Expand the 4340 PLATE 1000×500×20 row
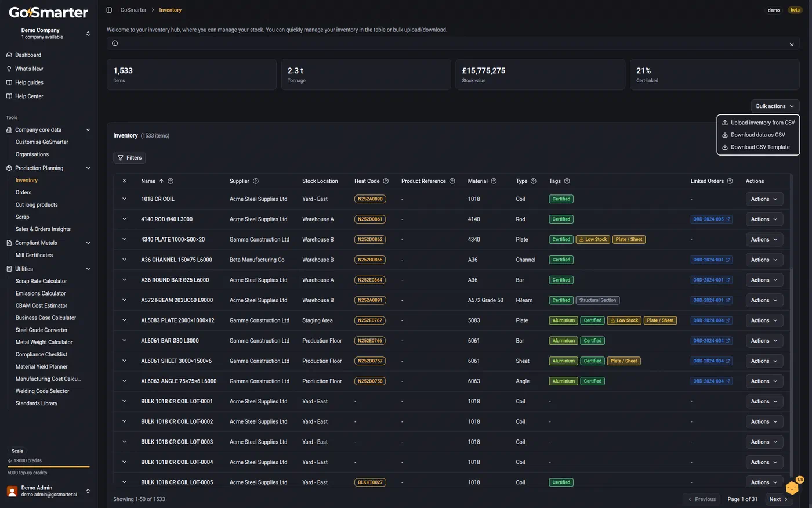 (x=124, y=239)
